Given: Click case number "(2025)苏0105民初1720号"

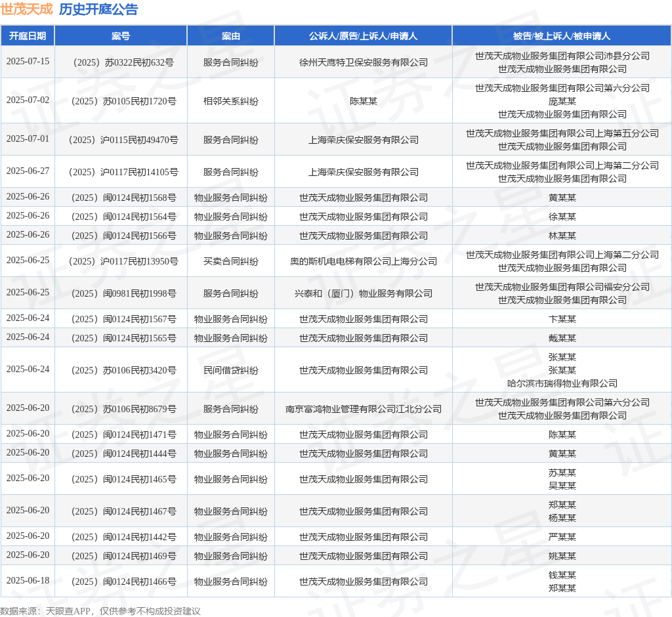Looking at the screenshot, I should [x=123, y=101].
